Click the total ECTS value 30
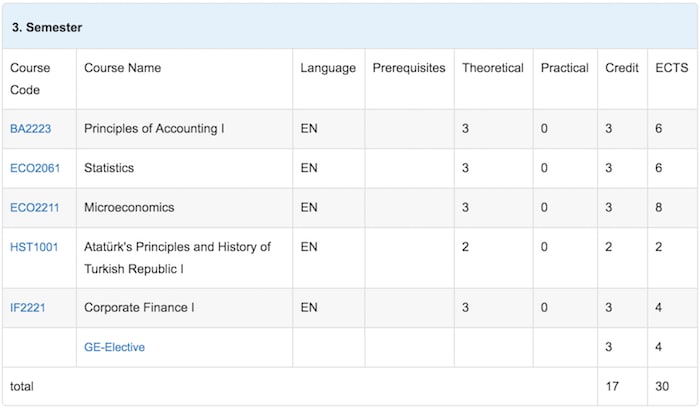The image size is (700, 408). click(x=662, y=387)
